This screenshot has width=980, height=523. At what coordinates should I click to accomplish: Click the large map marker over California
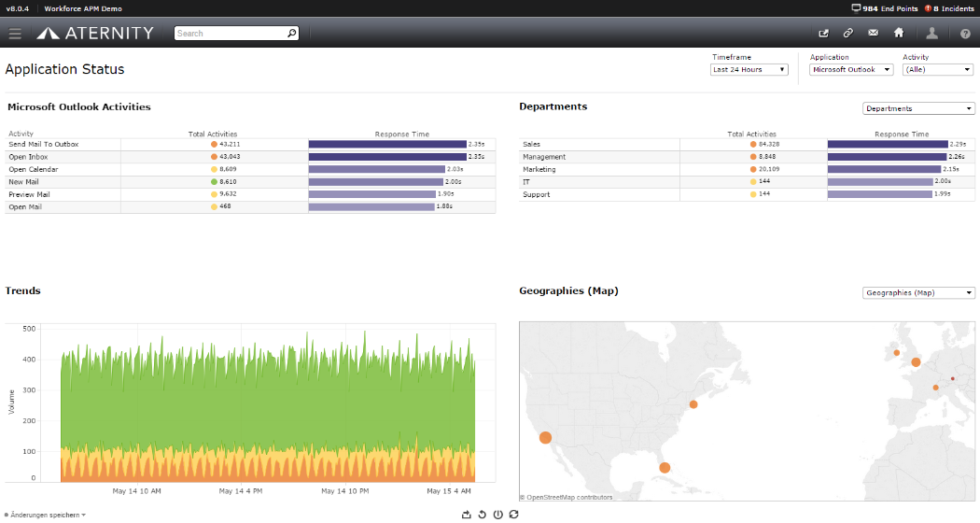(546, 438)
